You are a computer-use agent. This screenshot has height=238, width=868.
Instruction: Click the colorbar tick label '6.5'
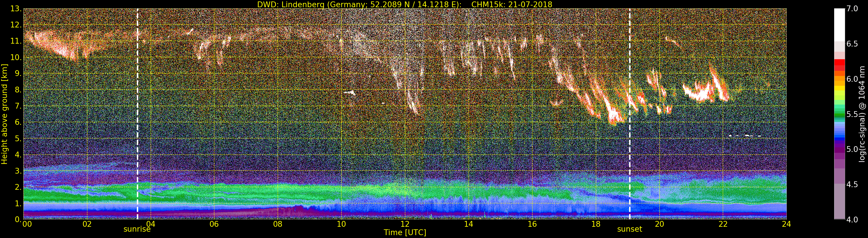coord(852,44)
